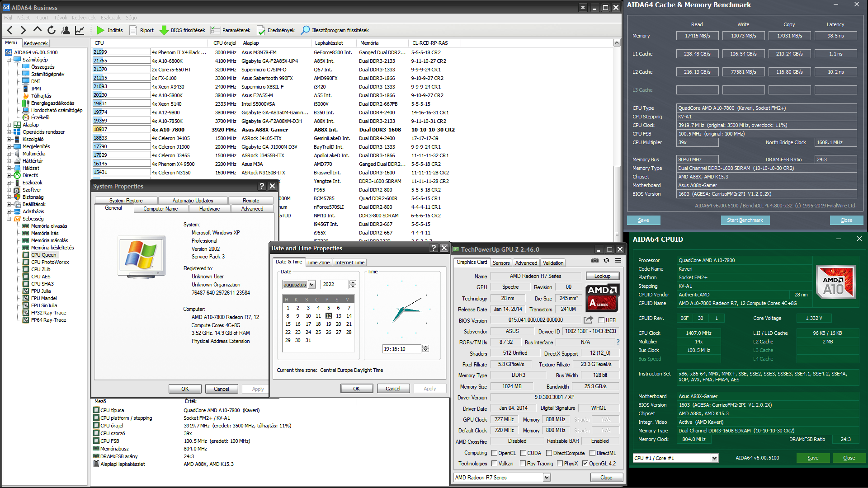Toggle the OpenGL 4.2 checkbox

tap(585, 464)
